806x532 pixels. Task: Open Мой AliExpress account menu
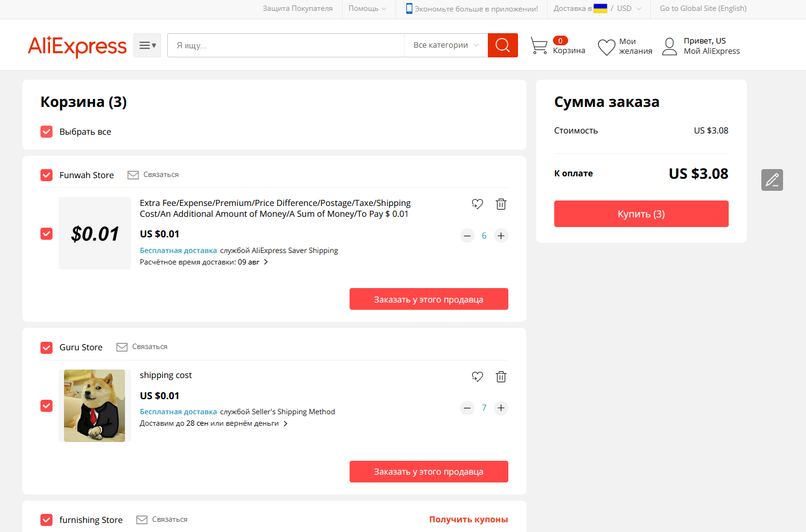coord(712,51)
